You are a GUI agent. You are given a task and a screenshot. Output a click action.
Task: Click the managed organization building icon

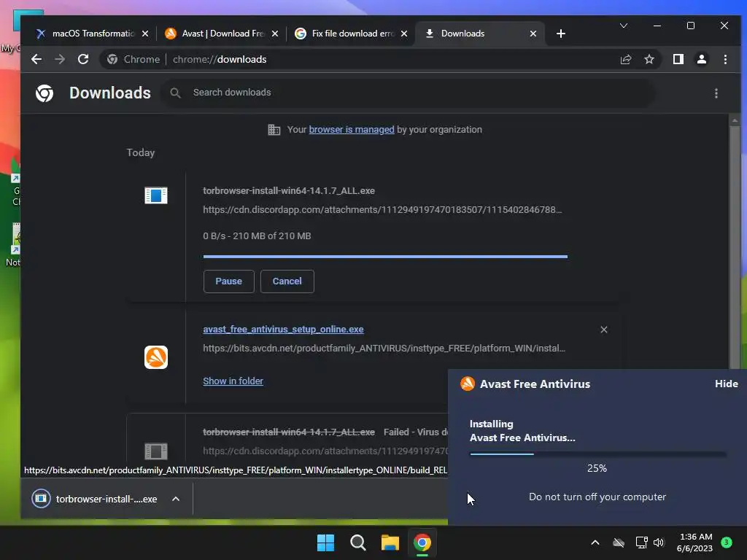[x=274, y=130]
